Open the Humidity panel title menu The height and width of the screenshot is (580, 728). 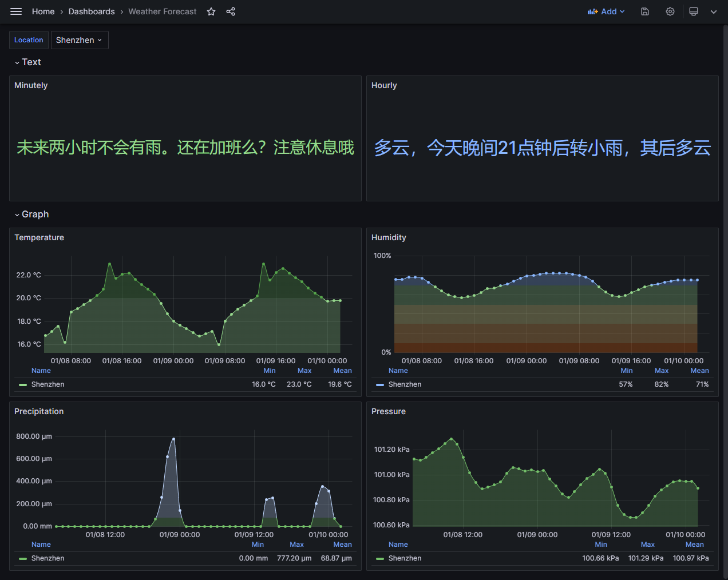[389, 237]
